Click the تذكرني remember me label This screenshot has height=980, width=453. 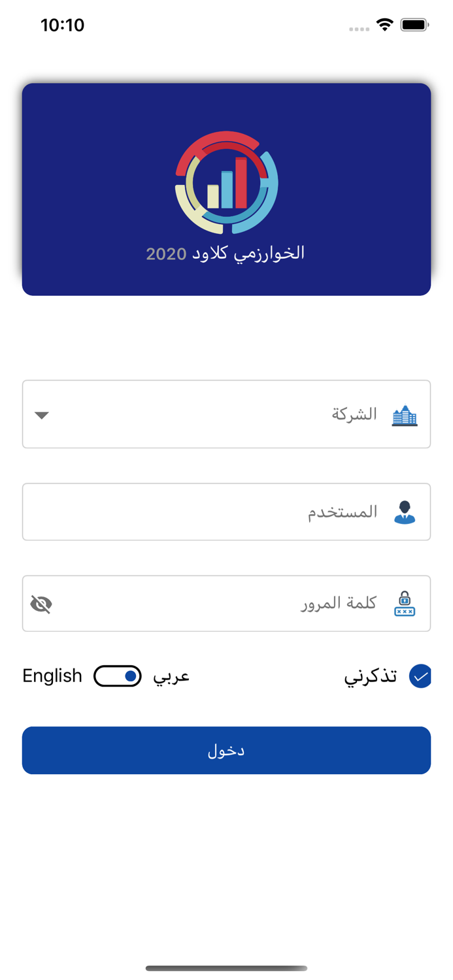click(x=370, y=676)
